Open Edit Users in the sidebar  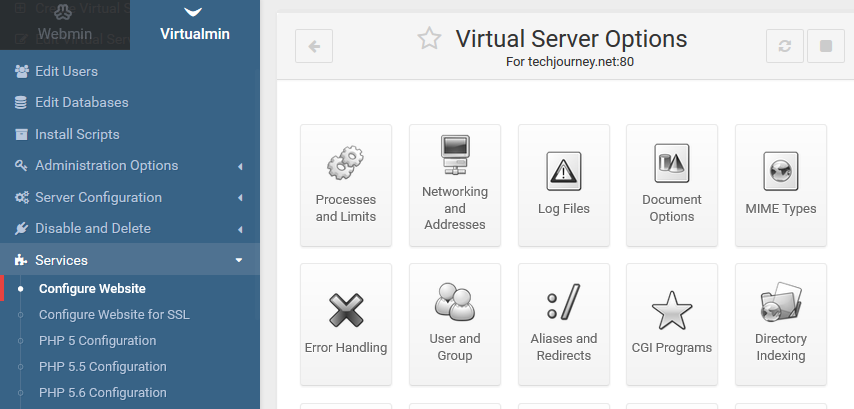pos(130,71)
